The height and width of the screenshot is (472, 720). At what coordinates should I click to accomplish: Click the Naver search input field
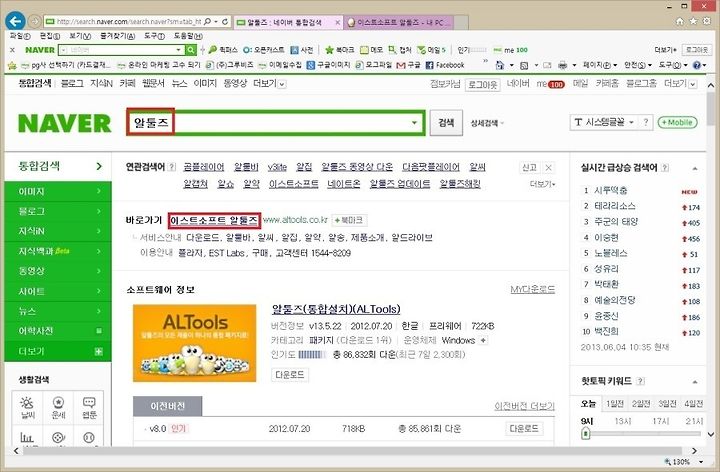click(276, 123)
